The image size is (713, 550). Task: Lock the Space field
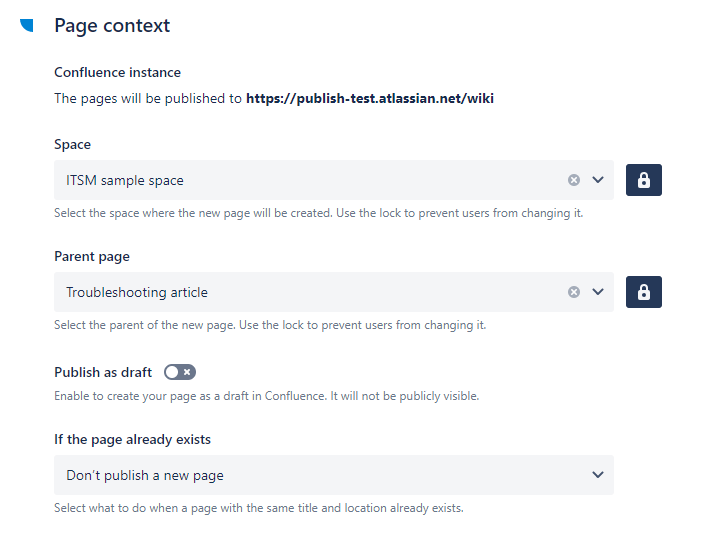point(644,180)
